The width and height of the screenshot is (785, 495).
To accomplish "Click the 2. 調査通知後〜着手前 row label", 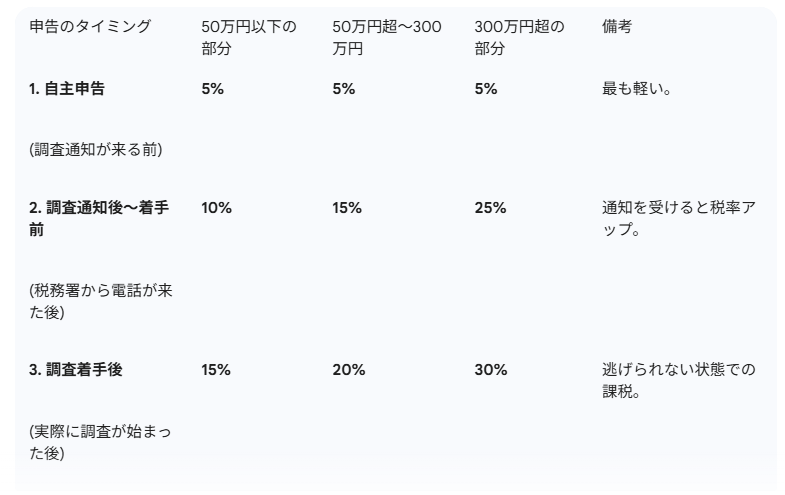I will point(98,218).
